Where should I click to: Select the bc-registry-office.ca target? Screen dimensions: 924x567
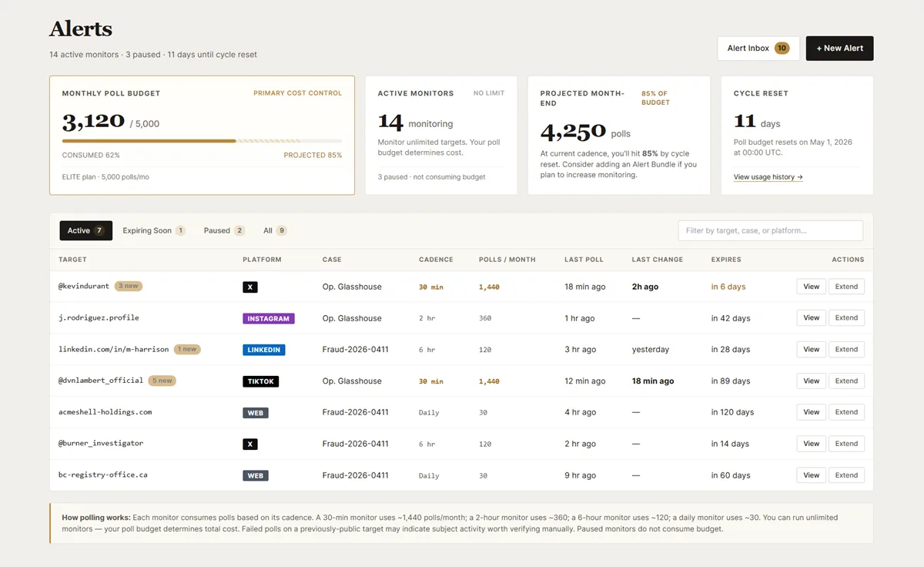(103, 475)
